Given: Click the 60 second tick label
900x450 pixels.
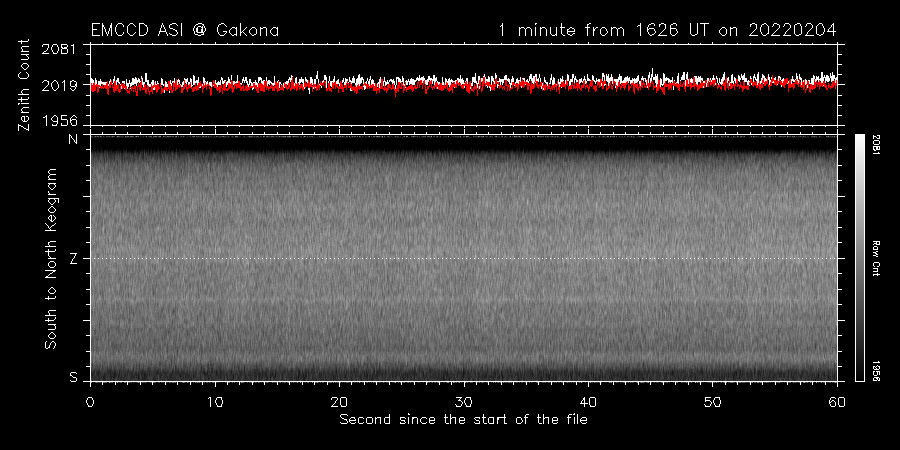Looking at the screenshot, I should (x=837, y=402).
